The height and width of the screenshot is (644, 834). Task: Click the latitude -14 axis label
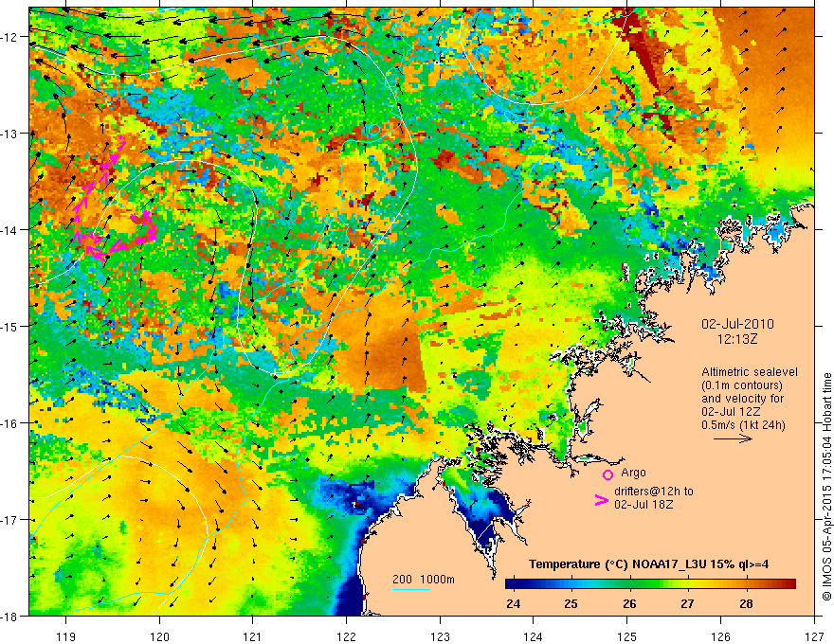[10, 230]
